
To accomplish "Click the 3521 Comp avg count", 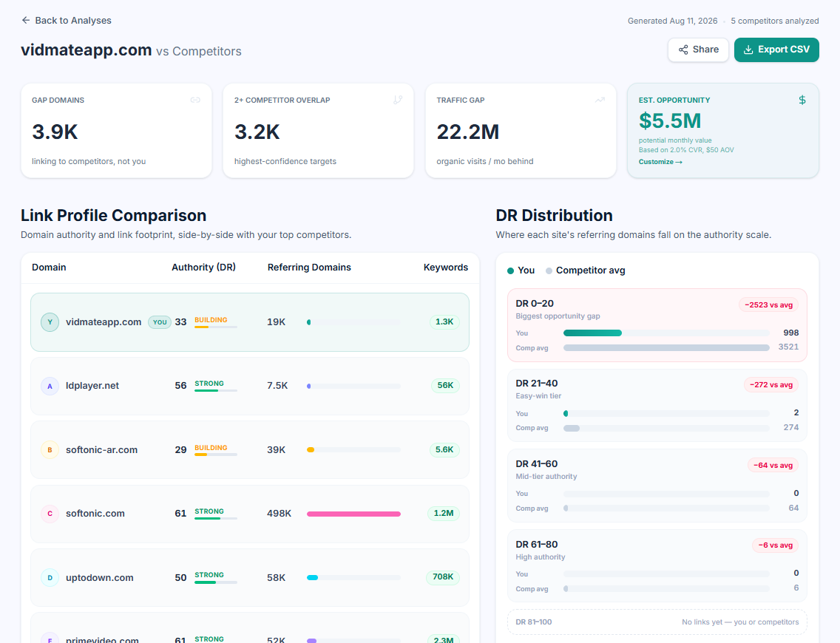I will click(788, 347).
